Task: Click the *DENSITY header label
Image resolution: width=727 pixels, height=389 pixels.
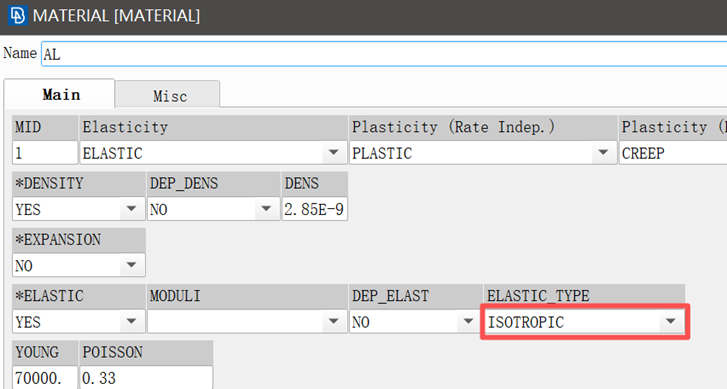Action: click(49, 184)
